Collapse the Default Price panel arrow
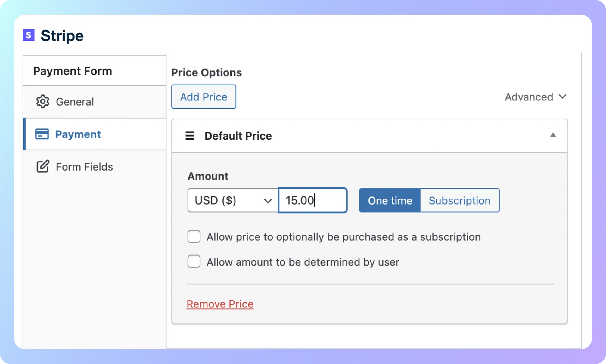The width and height of the screenshot is (606, 364). [553, 135]
